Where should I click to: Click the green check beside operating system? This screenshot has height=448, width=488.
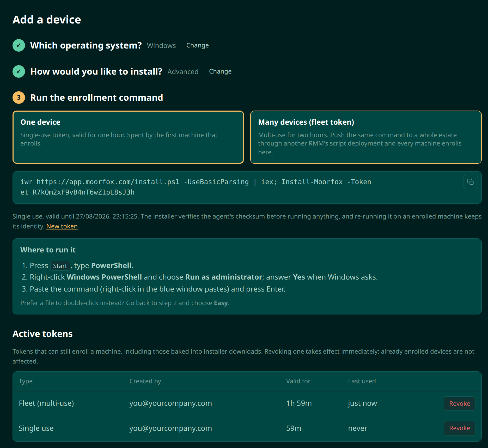point(19,45)
